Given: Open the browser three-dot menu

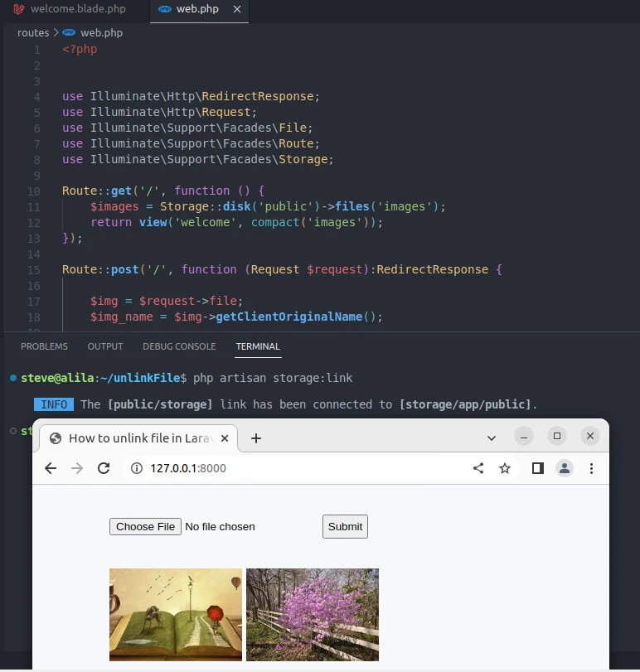Looking at the screenshot, I should [592, 468].
